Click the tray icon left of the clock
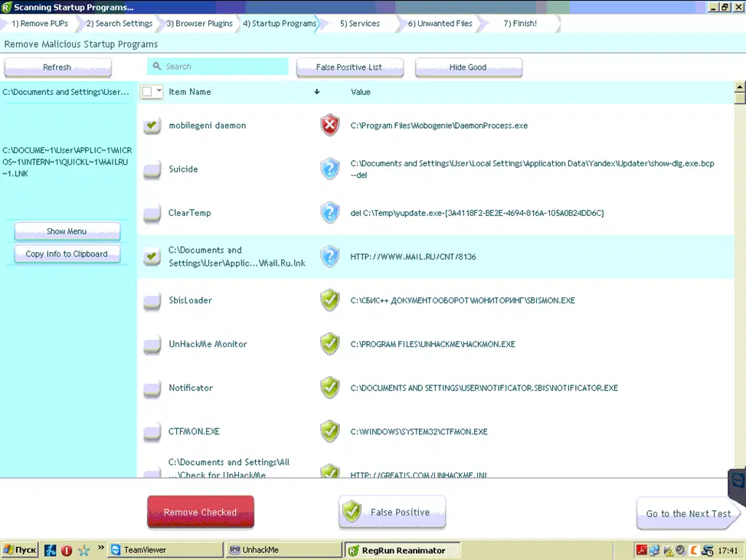 (708, 551)
